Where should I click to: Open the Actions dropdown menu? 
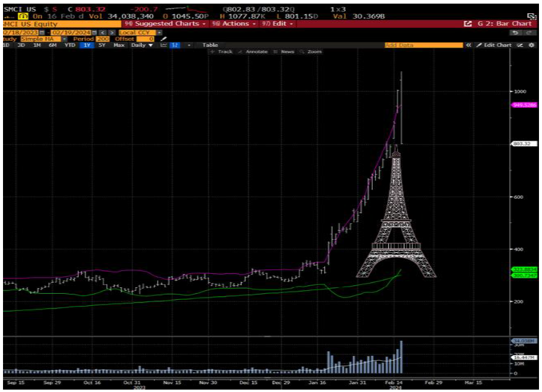pyautogui.click(x=234, y=23)
